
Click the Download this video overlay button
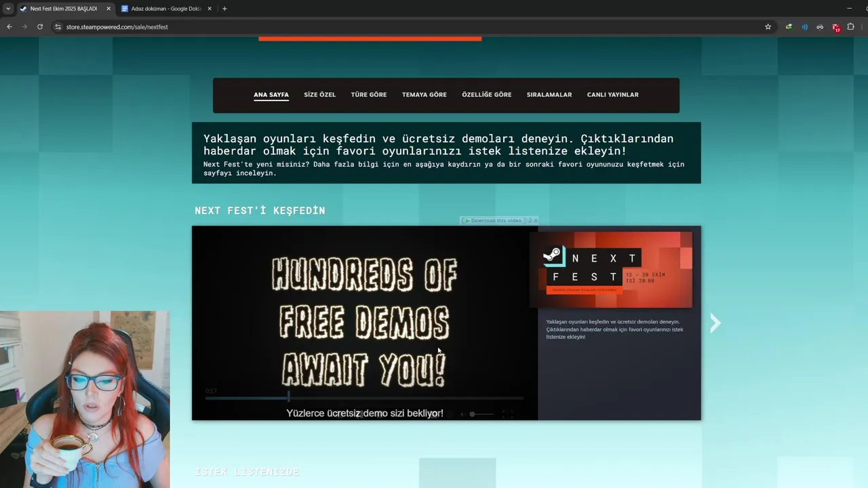point(493,220)
